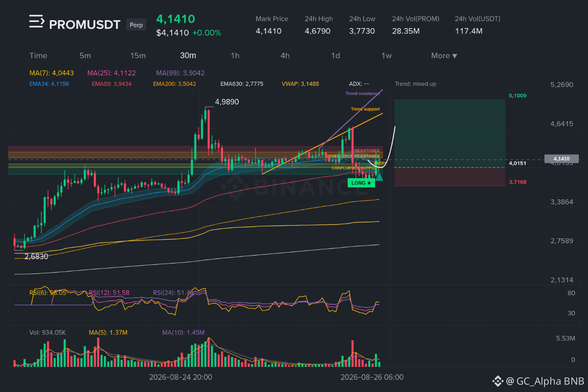Click the 24h Vol(USDT) value 117.4M
Viewport: 588px width, 392px height.
[x=469, y=31]
